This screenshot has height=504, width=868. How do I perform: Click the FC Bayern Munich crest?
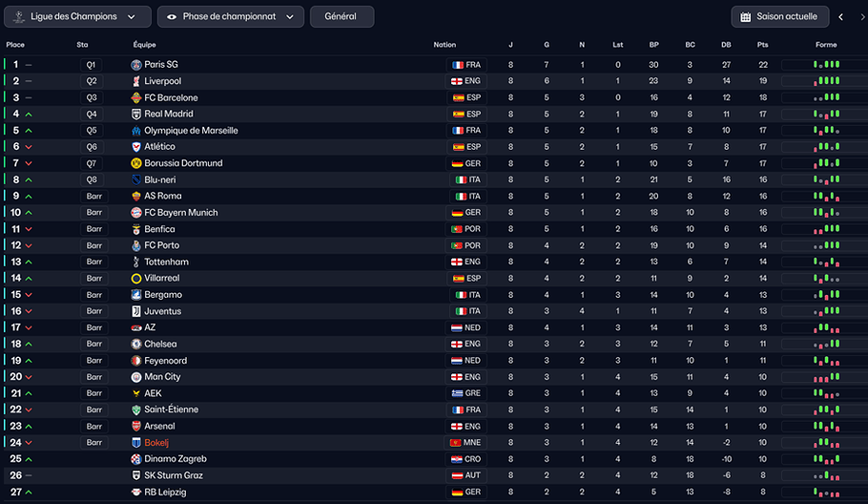136,213
